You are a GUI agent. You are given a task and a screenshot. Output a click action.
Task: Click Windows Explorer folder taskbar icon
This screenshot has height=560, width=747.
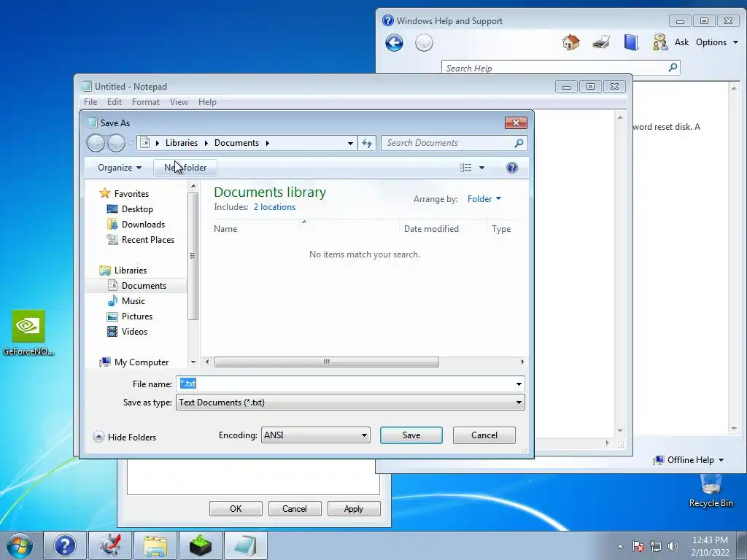(x=155, y=545)
